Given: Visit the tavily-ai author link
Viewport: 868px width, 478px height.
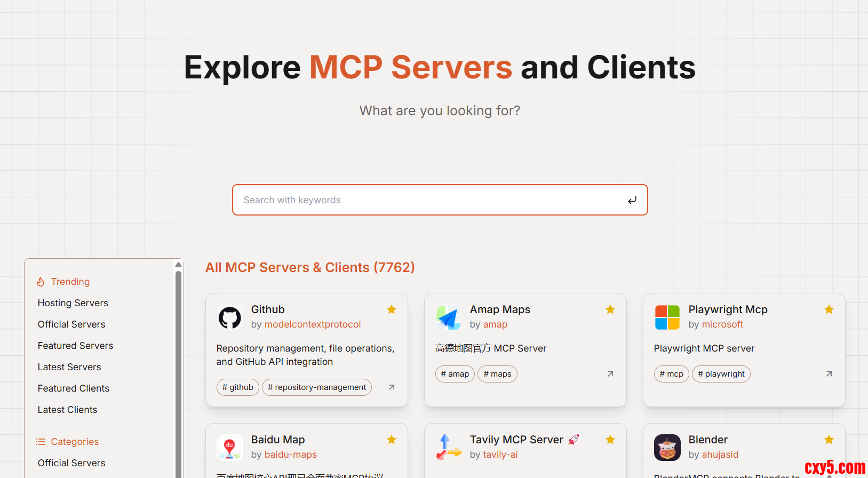Looking at the screenshot, I should tap(500, 455).
